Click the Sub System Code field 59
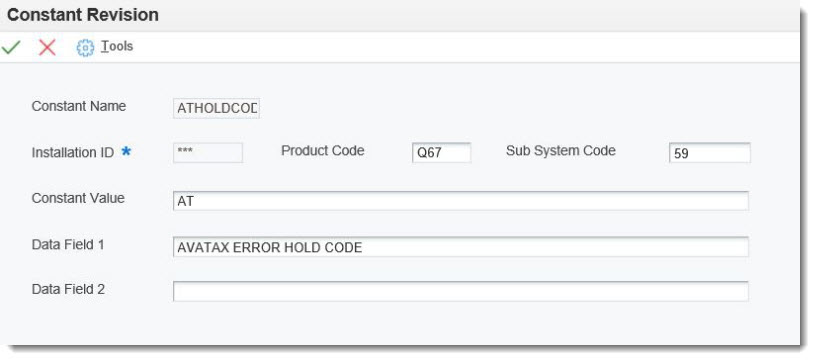815x360 pixels. click(709, 153)
